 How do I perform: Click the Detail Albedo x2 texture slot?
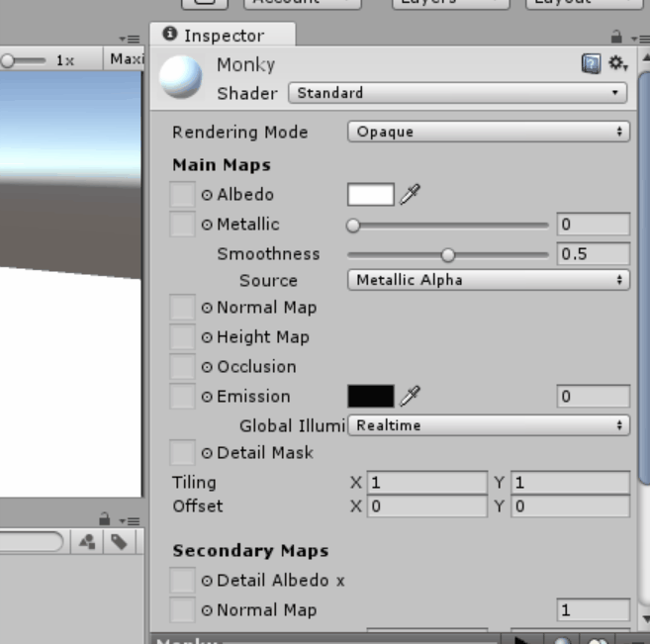tap(182, 580)
